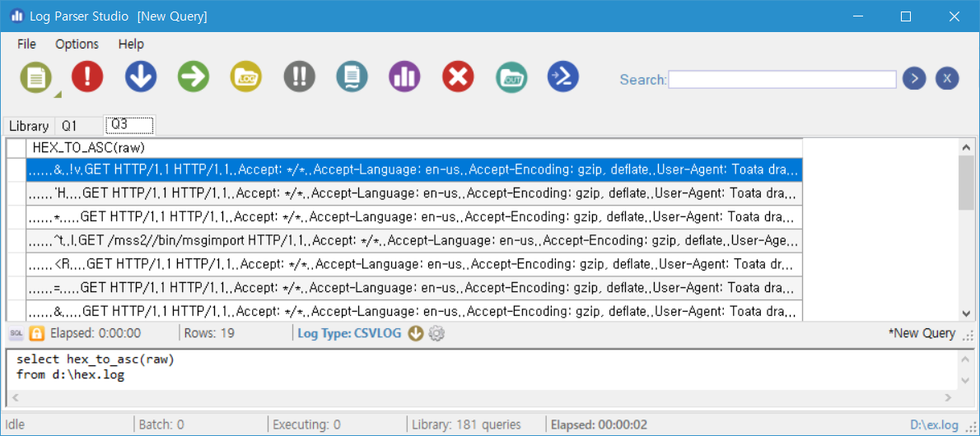Viewport: 980px width, 436px height.
Task: Open log type dropdown arrow next to CSVLOG
Action: tap(416, 333)
